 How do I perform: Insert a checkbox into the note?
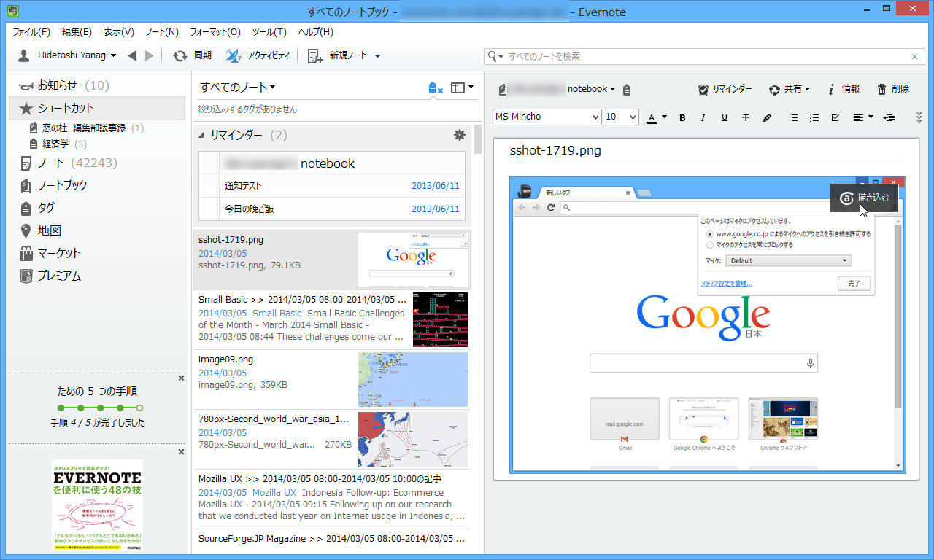(835, 117)
